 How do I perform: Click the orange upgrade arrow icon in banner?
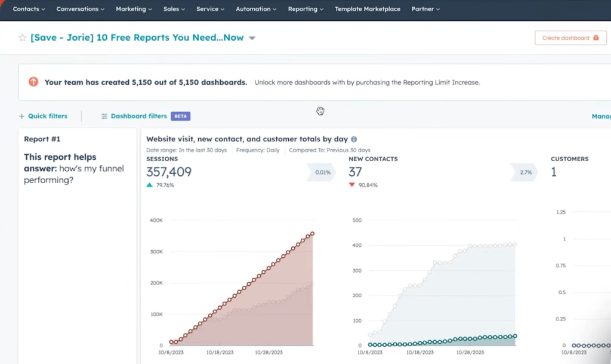tap(33, 82)
